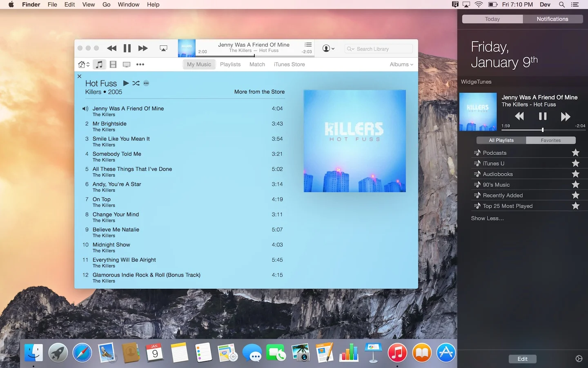Click the small now-playing artwork in iTunes
The width and height of the screenshot is (588, 368).
coord(187,48)
